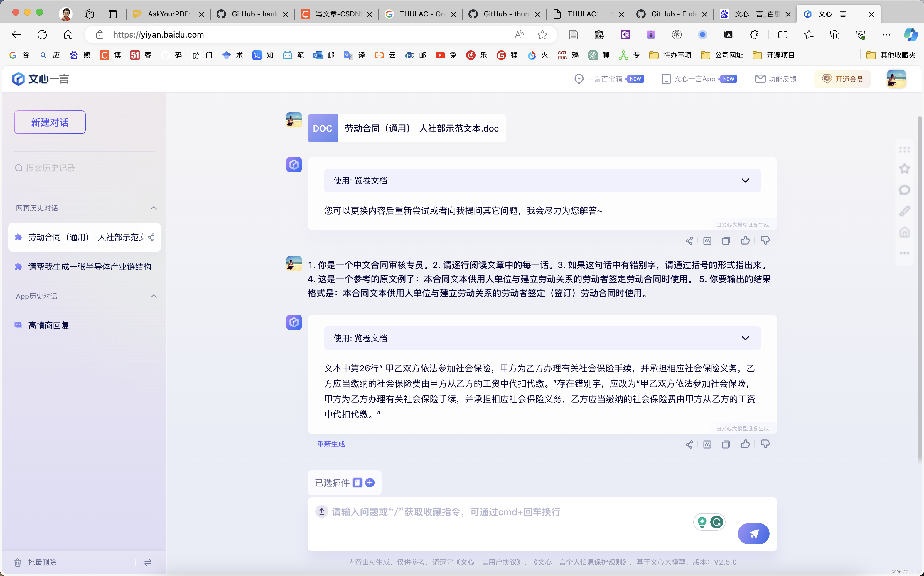Click 功能反馈 in header
Image resolution: width=924 pixels, height=576 pixels.
coord(776,79)
